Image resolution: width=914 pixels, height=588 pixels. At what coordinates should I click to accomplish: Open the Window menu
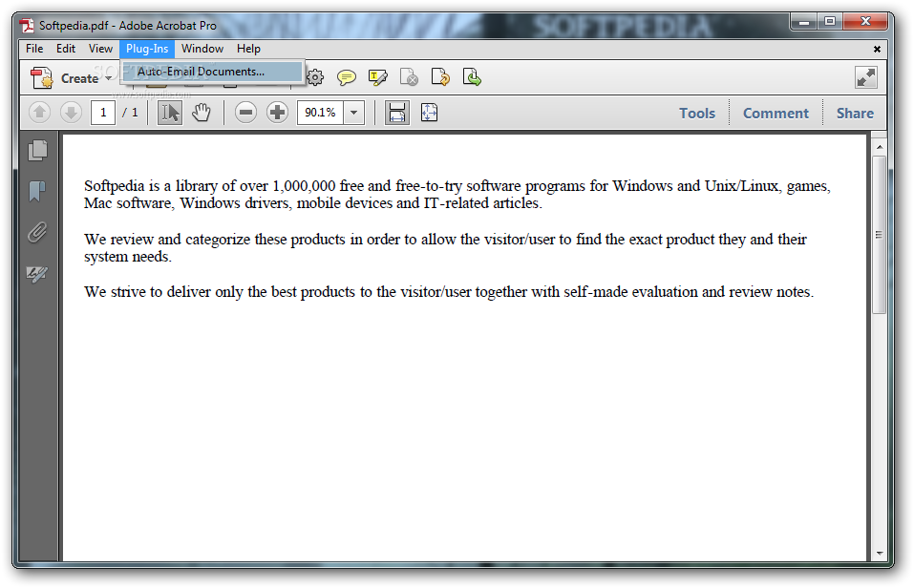pos(202,49)
